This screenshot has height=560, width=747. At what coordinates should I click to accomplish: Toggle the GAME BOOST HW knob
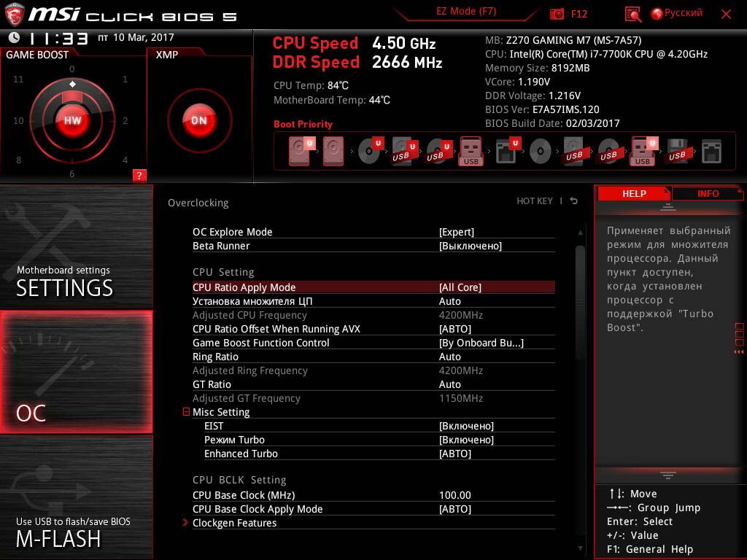pos(73,120)
